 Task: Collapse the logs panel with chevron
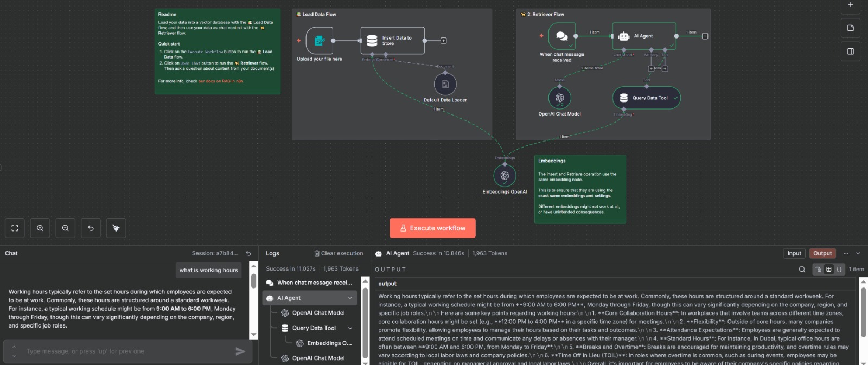click(x=858, y=253)
